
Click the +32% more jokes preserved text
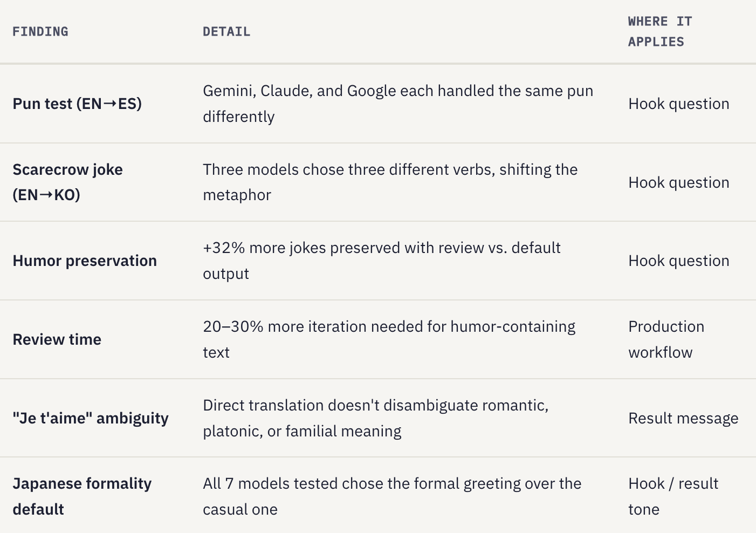382,261
